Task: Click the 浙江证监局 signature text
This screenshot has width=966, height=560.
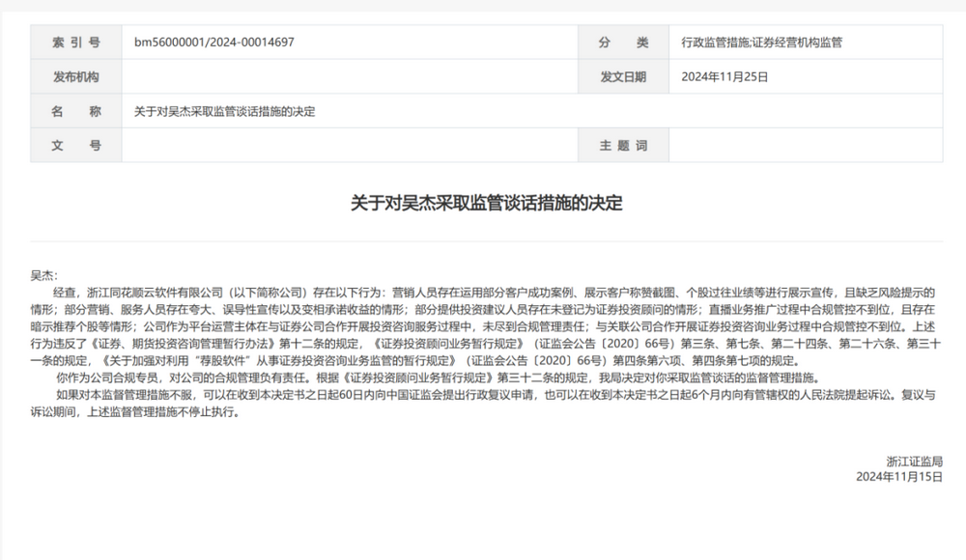Action: pos(914,461)
